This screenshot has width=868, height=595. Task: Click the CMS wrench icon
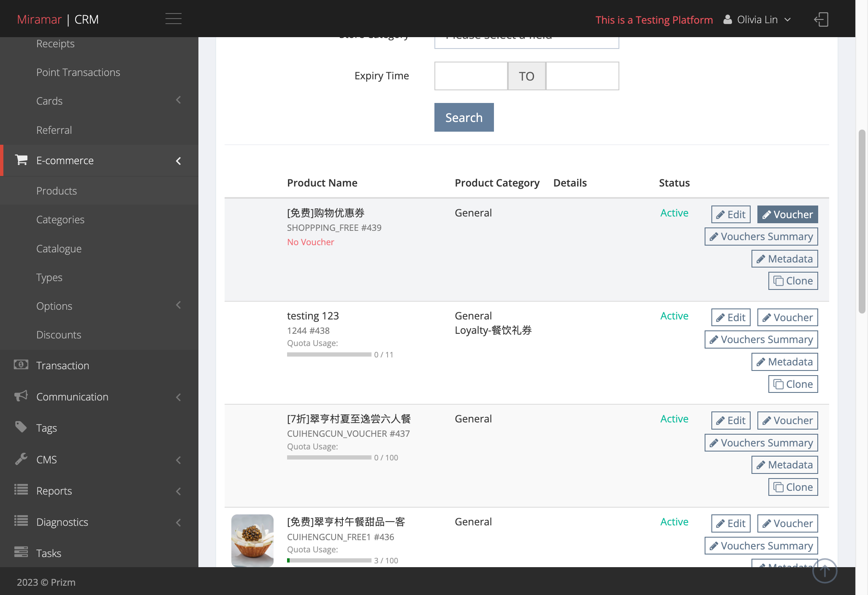pyautogui.click(x=21, y=459)
